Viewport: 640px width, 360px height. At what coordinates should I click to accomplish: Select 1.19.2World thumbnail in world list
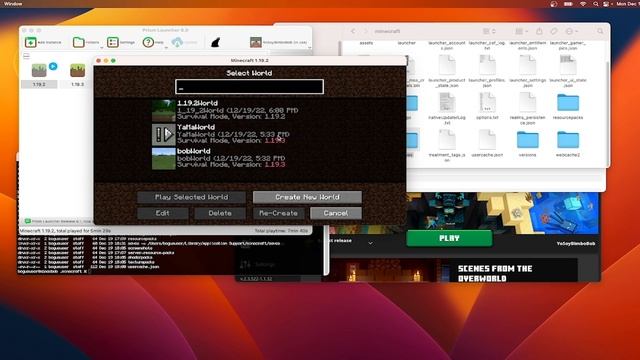point(164,111)
